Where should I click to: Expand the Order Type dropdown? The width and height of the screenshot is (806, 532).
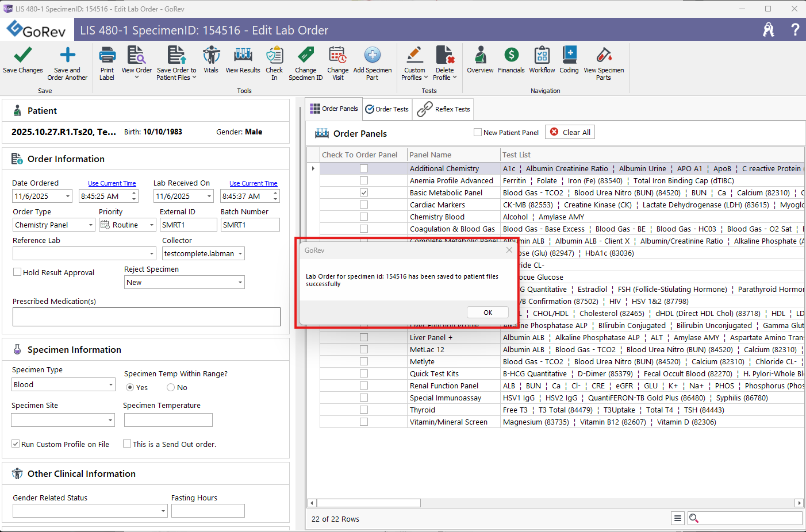[x=91, y=225]
